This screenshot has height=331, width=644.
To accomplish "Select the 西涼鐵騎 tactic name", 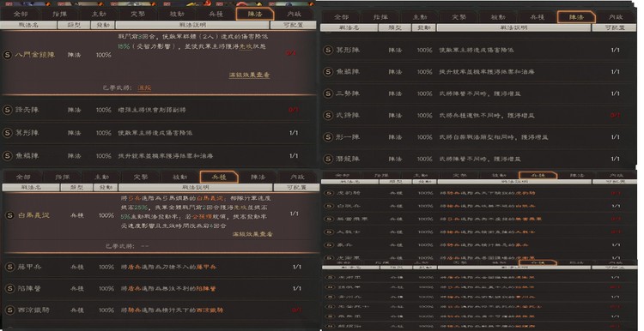I will click(33, 310).
